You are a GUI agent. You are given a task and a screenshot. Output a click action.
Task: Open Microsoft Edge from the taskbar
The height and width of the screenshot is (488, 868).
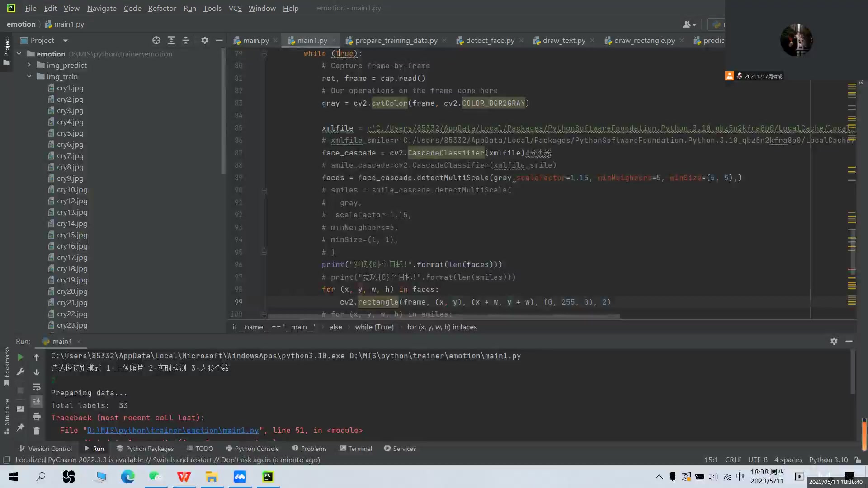pos(128,476)
